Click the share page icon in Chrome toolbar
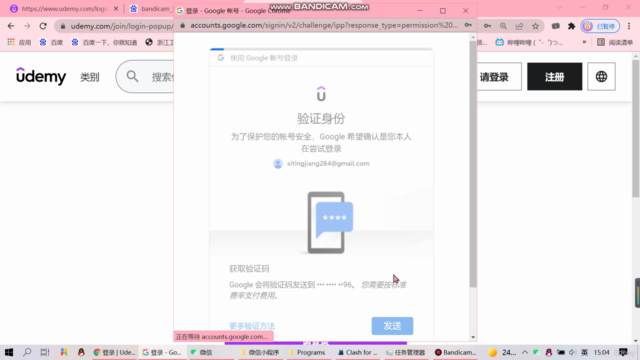The width and height of the screenshot is (640, 360). pyautogui.click(x=519, y=26)
